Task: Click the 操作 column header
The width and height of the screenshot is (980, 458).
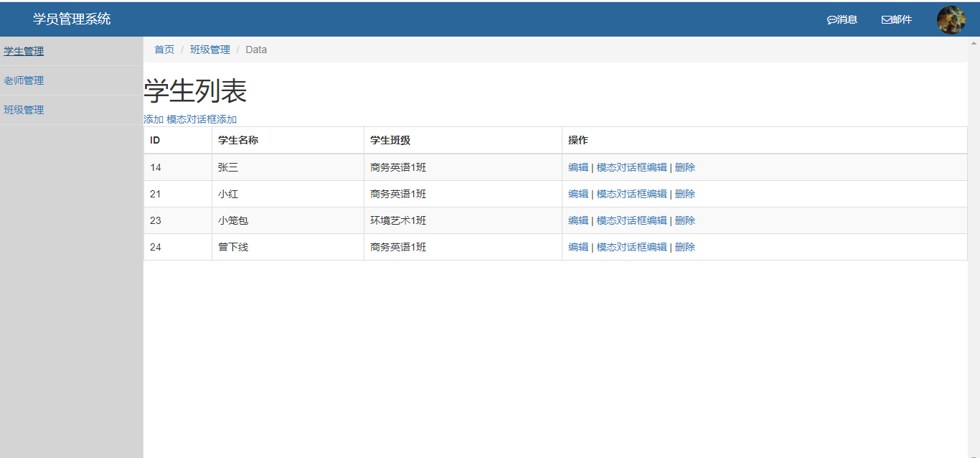Action: 765,140
